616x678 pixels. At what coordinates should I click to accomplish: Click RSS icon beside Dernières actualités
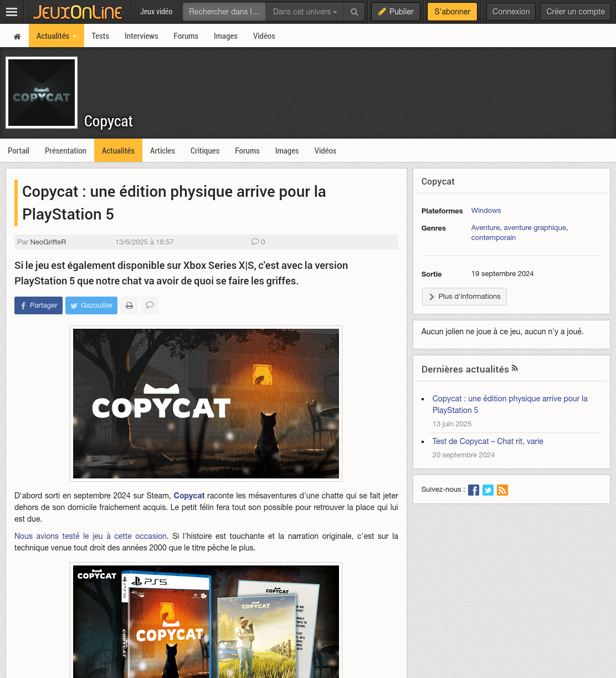tap(515, 368)
